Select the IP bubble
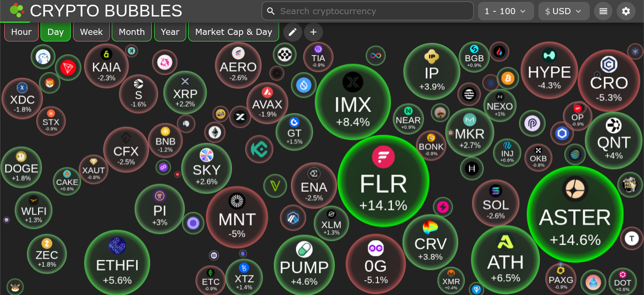 coord(431,71)
